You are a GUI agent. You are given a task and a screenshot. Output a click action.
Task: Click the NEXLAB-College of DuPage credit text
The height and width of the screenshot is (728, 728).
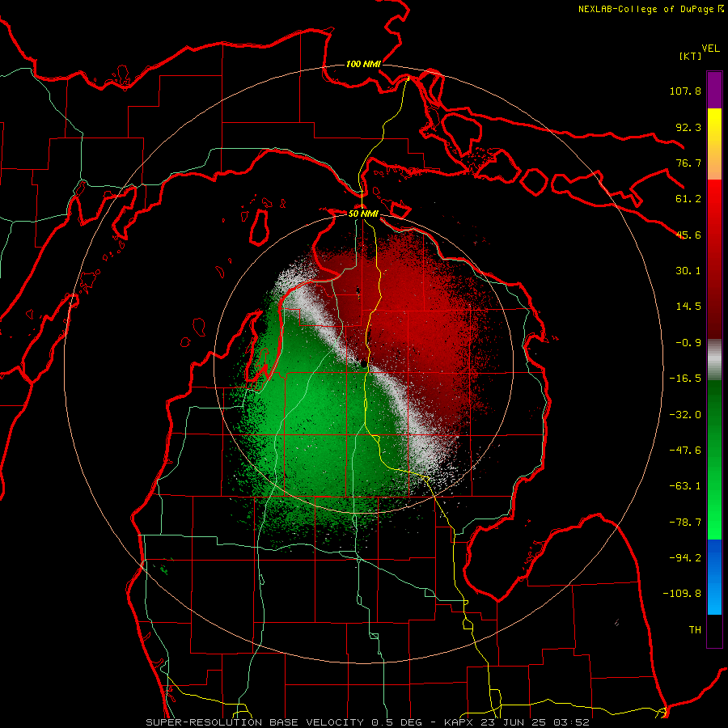(647, 9)
